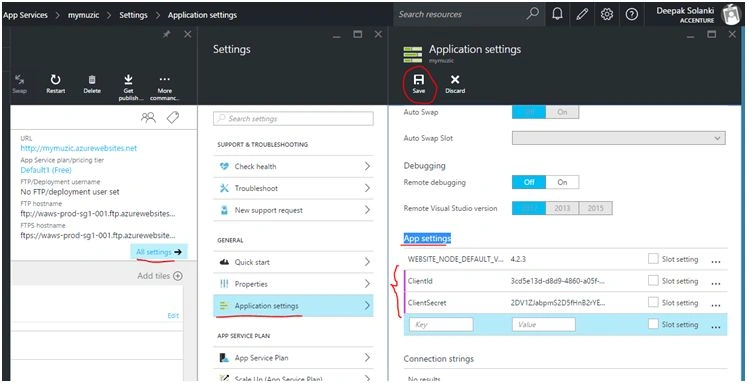Screen dimensions: 747x383
Task: Open ellipsis menu for empty Key row
Action: (x=716, y=327)
